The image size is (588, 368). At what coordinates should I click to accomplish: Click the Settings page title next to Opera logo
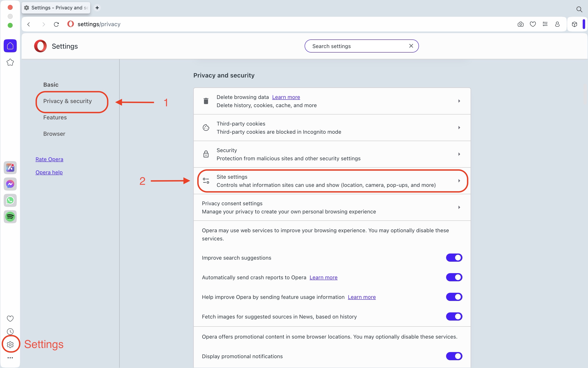pos(65,46)
